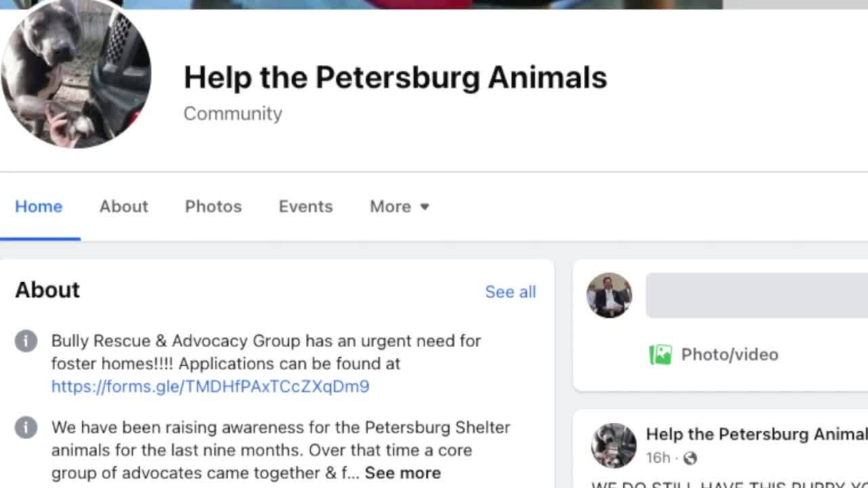The width and height of the screenshot is (868, 488).
Task: Open the forms.gle application link
Action: 210,386
